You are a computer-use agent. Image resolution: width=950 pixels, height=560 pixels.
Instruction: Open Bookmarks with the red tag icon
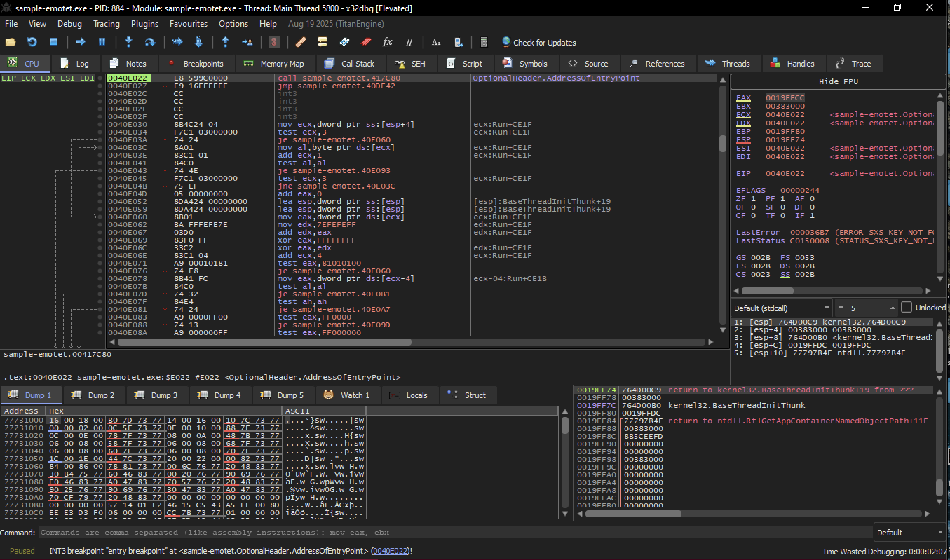(x=366, y=42)
